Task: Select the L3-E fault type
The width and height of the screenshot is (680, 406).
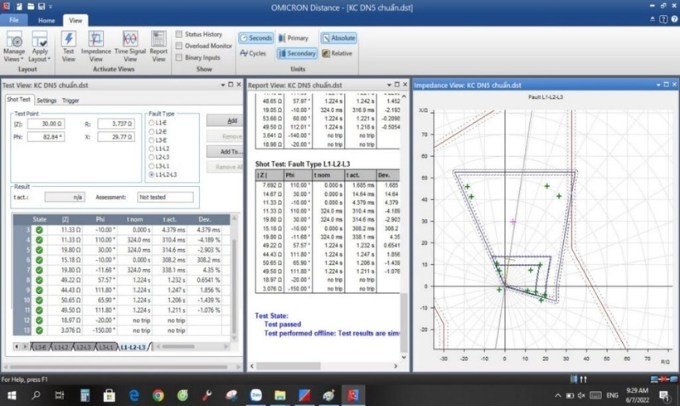Action: (x=152, y=140)
